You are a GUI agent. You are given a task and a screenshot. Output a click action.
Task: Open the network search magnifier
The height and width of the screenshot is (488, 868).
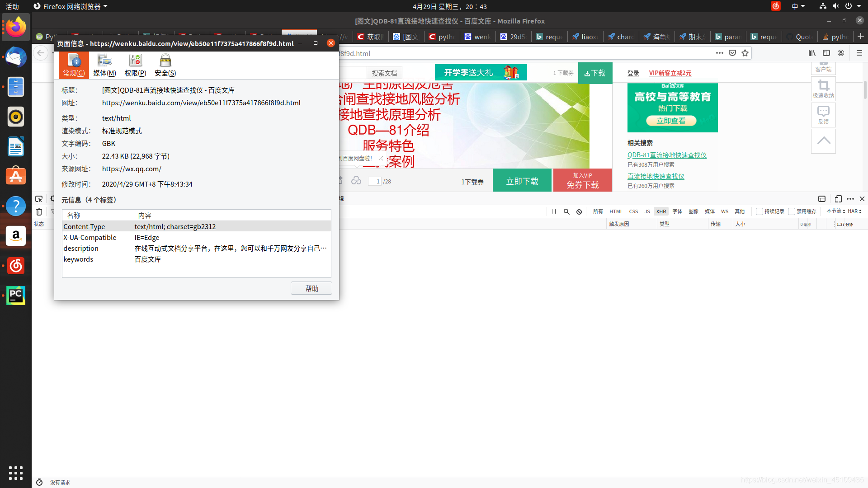[566, 211]
